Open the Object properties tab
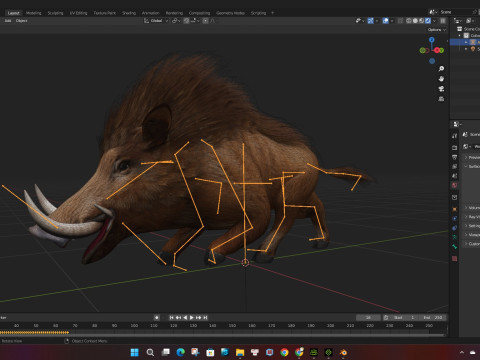 [454, 209]
